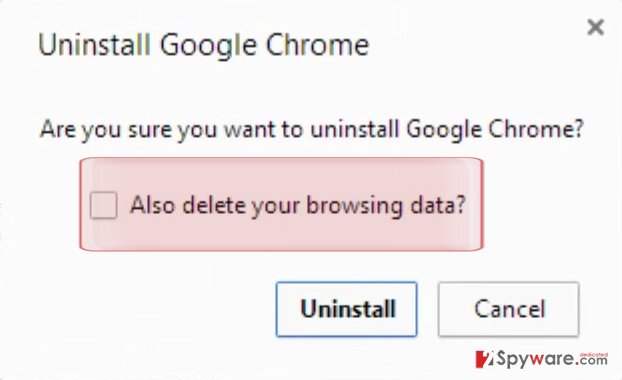
Task: Click the 'Uninstall Google Chrome' dialog title
Action: (204, 45)
